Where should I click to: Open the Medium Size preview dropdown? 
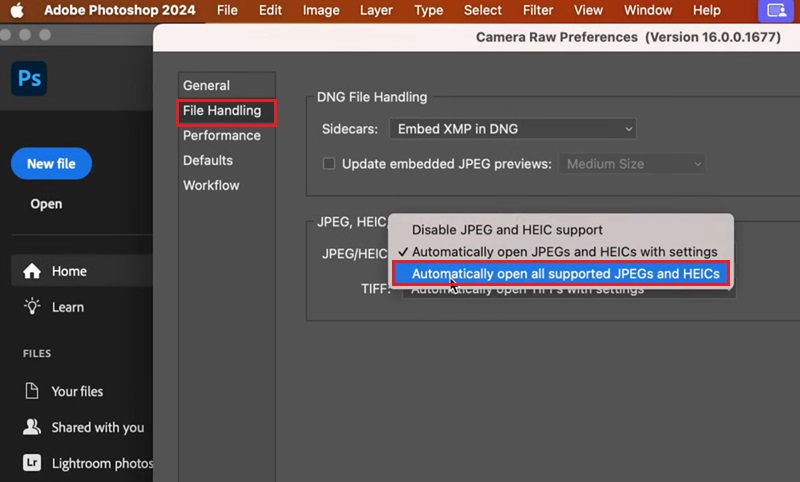(x=632, y=164)
